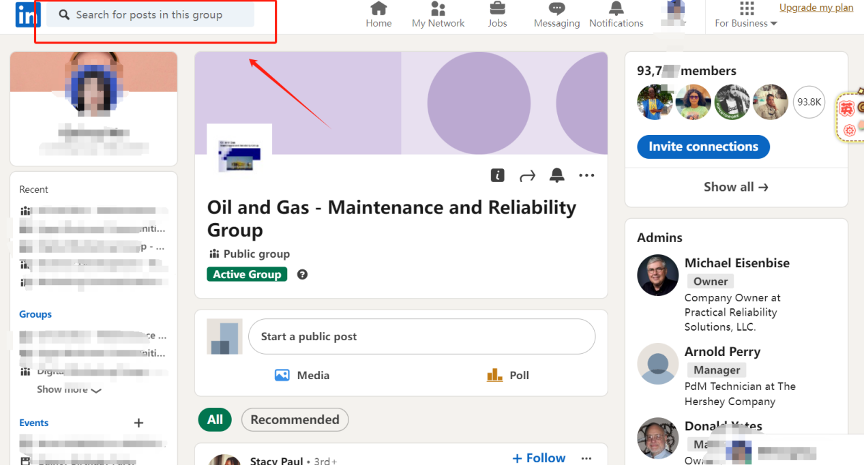
Task: Expand Show more under Groups
Action: tap(69, 389)
